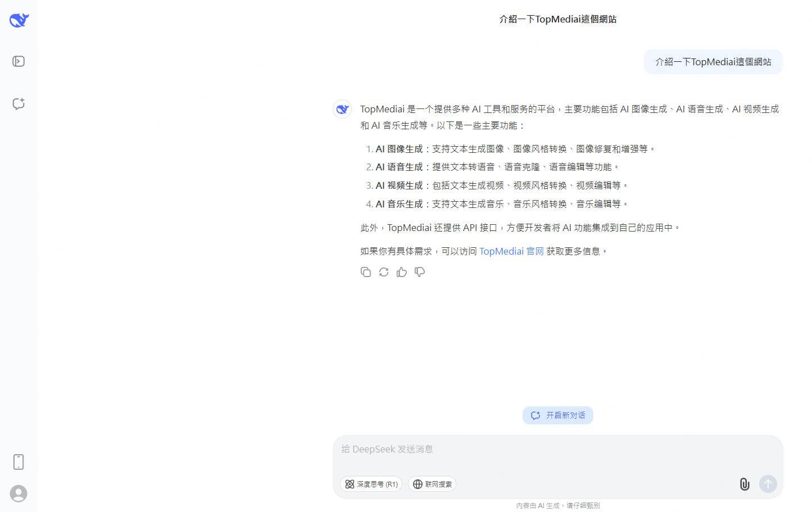Click the DeepSeek avatar beside the reply
Screen dimensions: 812x512
342,109
